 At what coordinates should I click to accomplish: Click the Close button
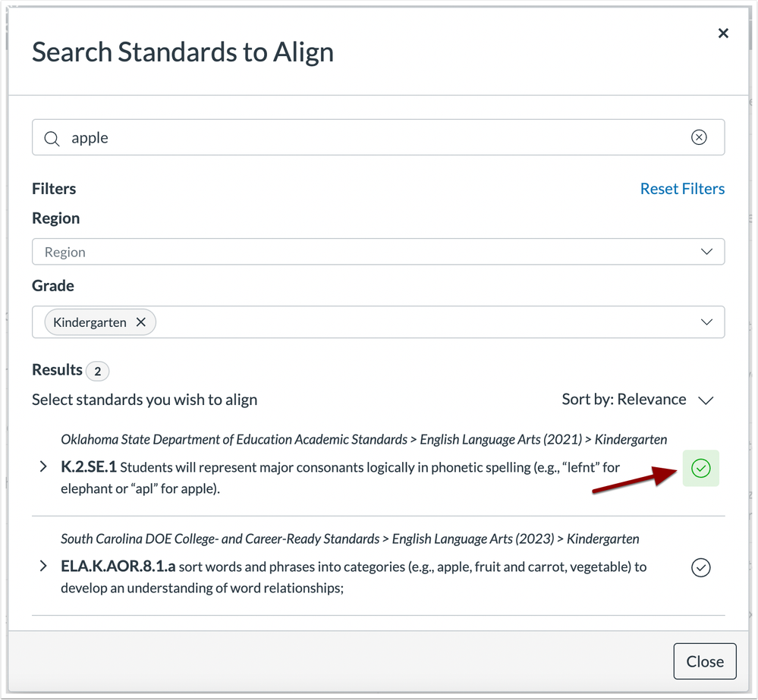[x=704, y=661]
